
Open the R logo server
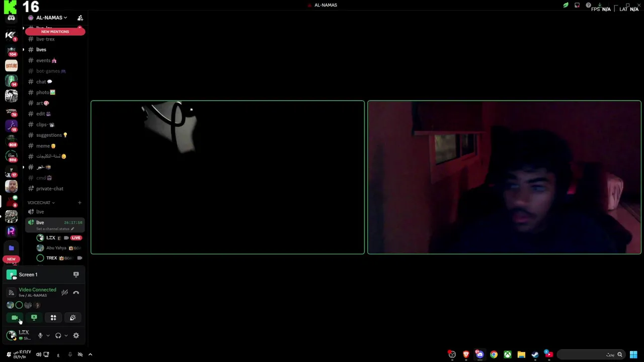coord(11,232)
